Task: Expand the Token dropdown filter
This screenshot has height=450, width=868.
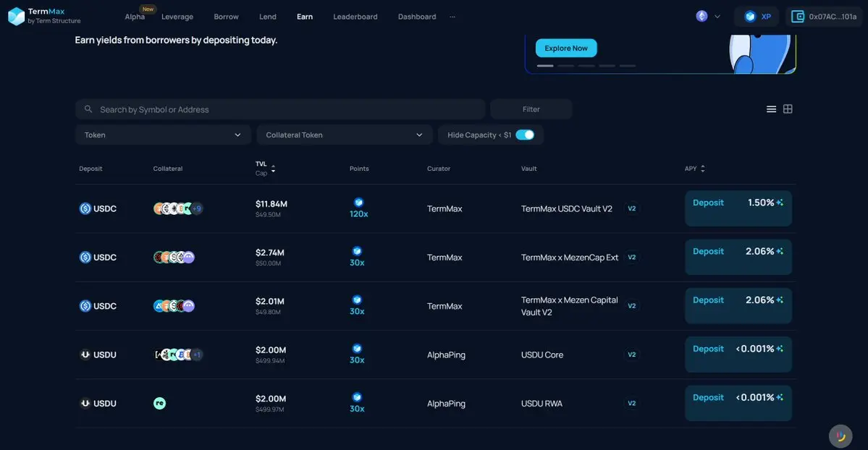Action: [163, 135]
